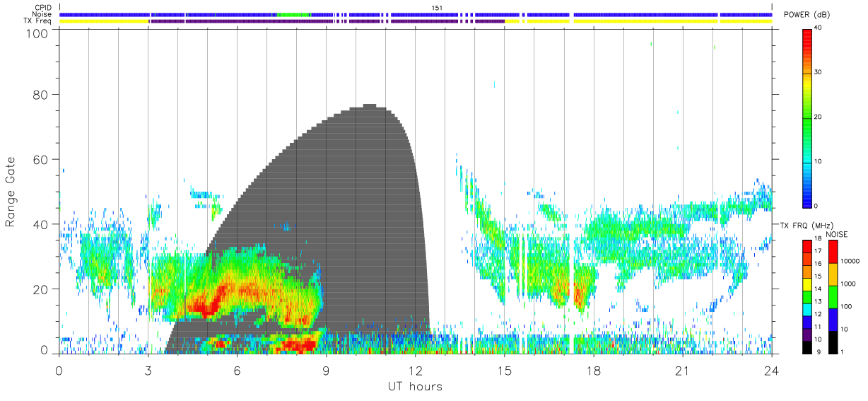
Task: Click the 24 tick on UT hours axis
Action: (772, 370)
